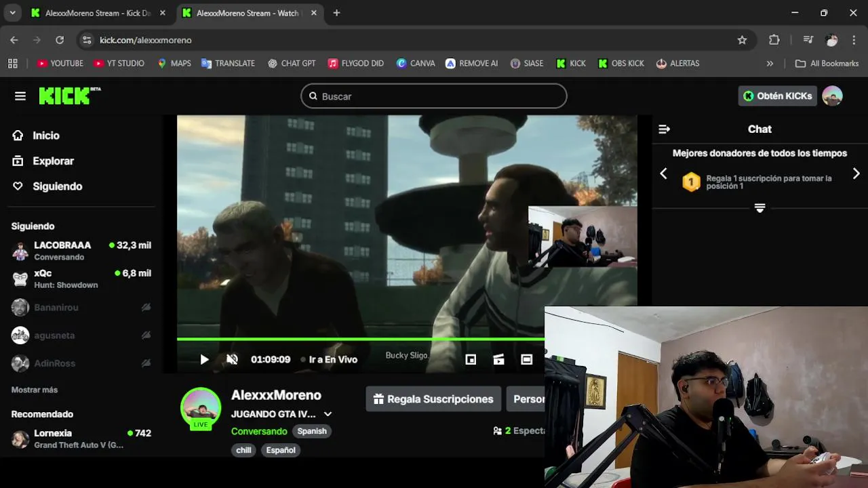The height and width of the screenshot is (488, 868).
Task: Open the user profile avatar menu
Action: click(832, 96)
